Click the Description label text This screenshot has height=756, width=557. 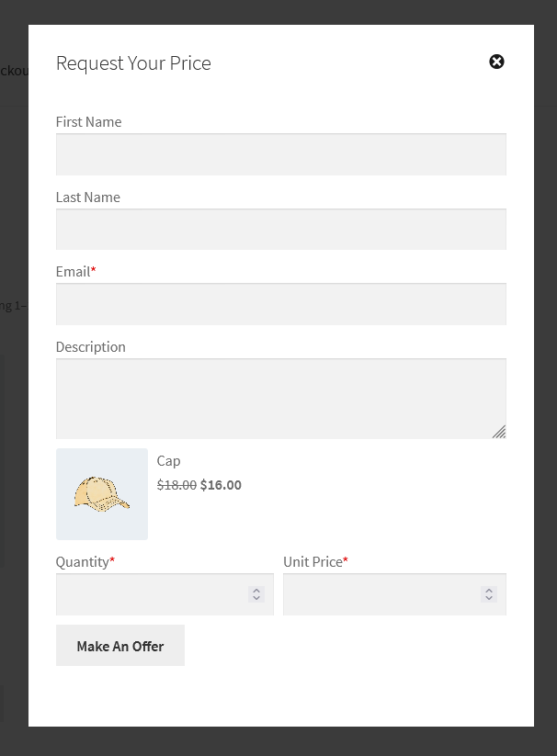pyautogui.click(x=91, y=347)
